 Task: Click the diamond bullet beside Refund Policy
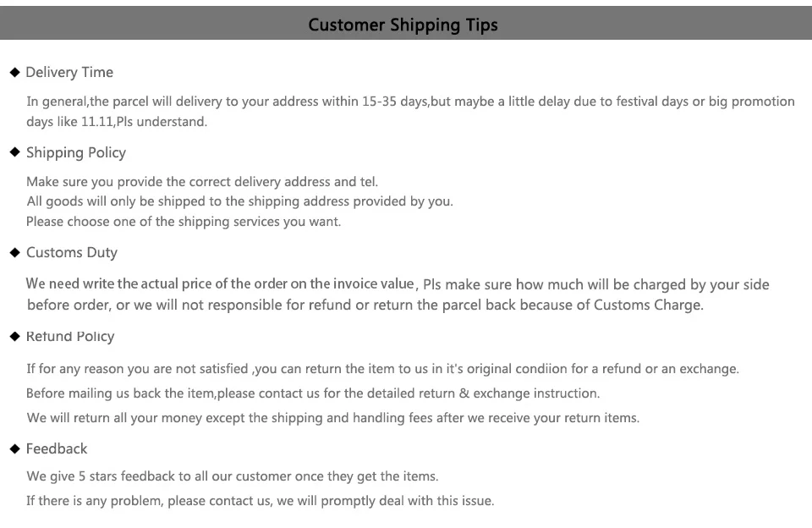(14, 336)
